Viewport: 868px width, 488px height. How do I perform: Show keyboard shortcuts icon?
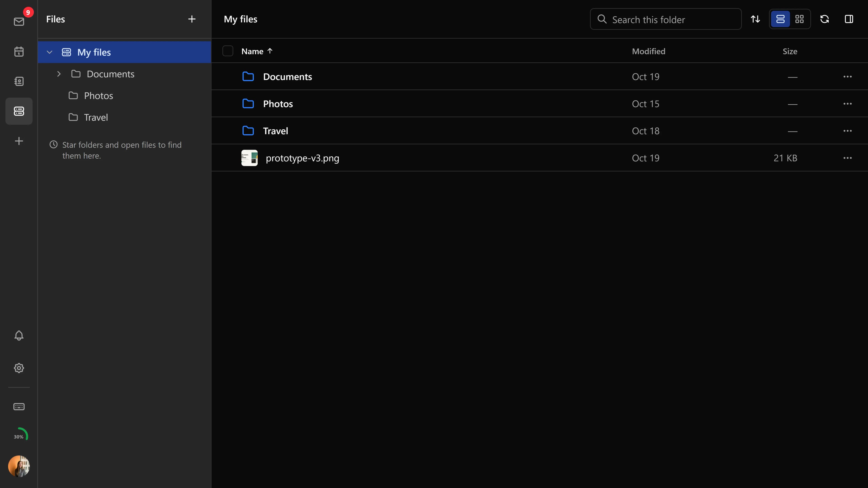19,406
